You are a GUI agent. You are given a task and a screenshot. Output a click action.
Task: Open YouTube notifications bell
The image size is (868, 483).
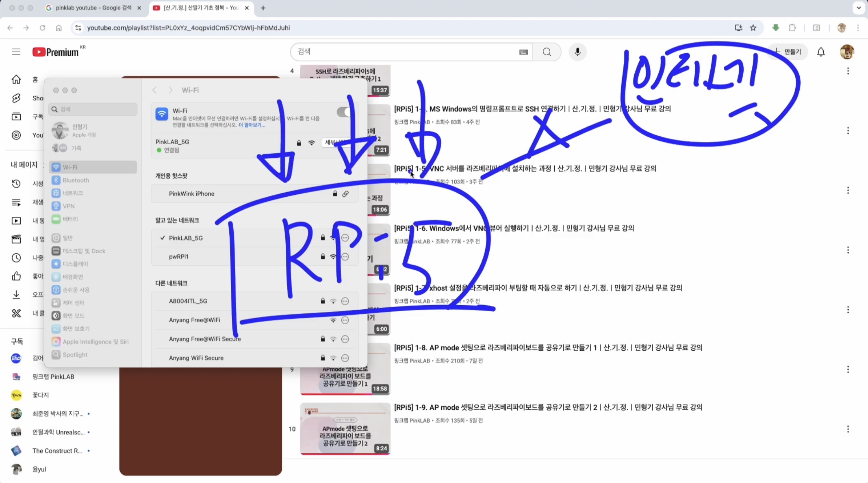coord(821,52)
